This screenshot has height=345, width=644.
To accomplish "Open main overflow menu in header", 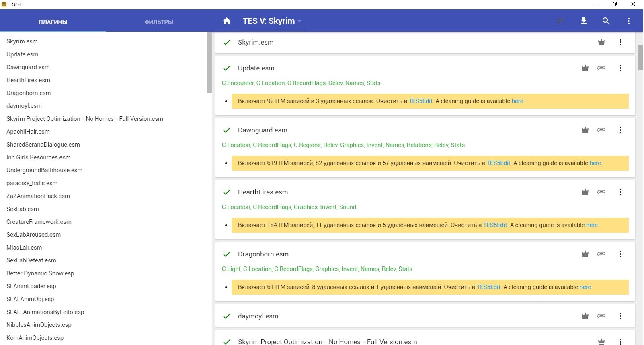I will 629,21.
